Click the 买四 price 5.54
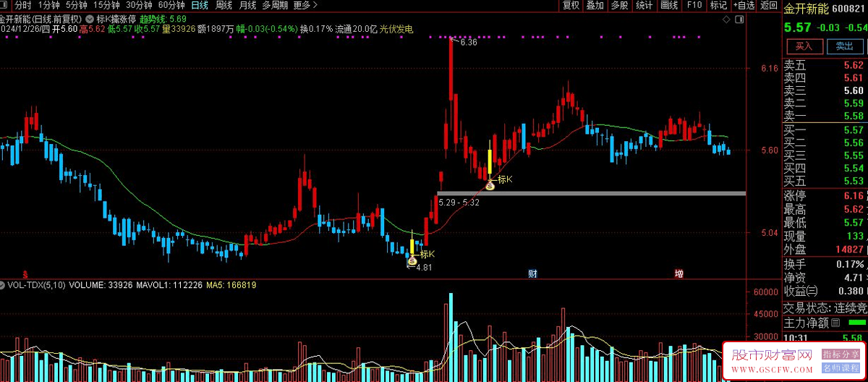The height and width of the screenshot is (382, 868). (x=854, y=168)
